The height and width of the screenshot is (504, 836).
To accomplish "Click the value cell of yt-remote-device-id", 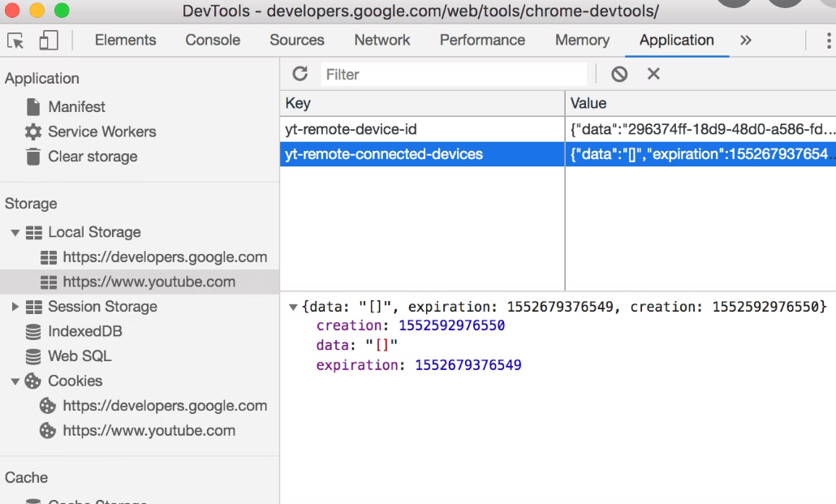I will tap(700, 129).
